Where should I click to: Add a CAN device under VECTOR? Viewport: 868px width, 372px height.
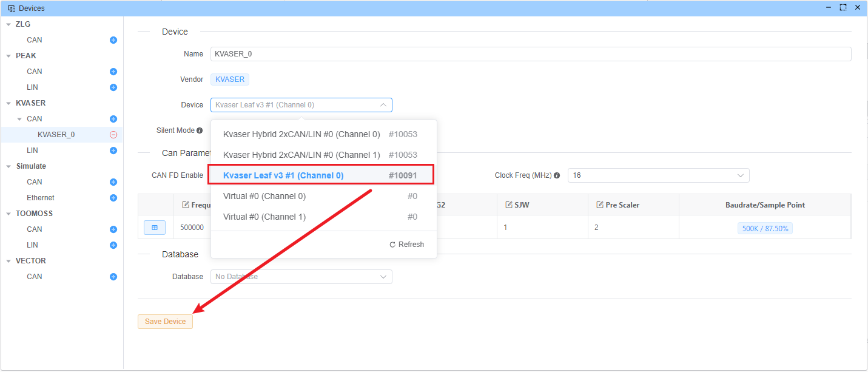(113, 277)
